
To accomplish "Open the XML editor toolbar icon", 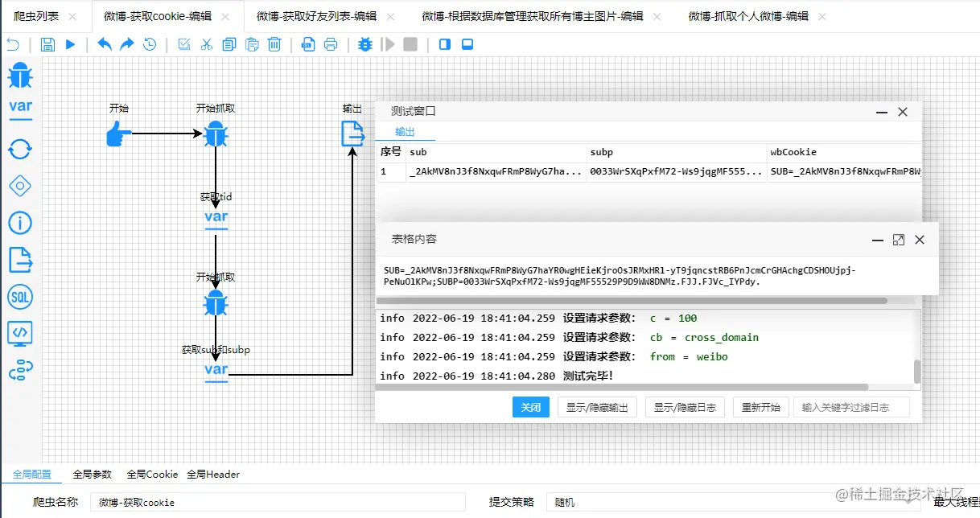I will 308,44.
